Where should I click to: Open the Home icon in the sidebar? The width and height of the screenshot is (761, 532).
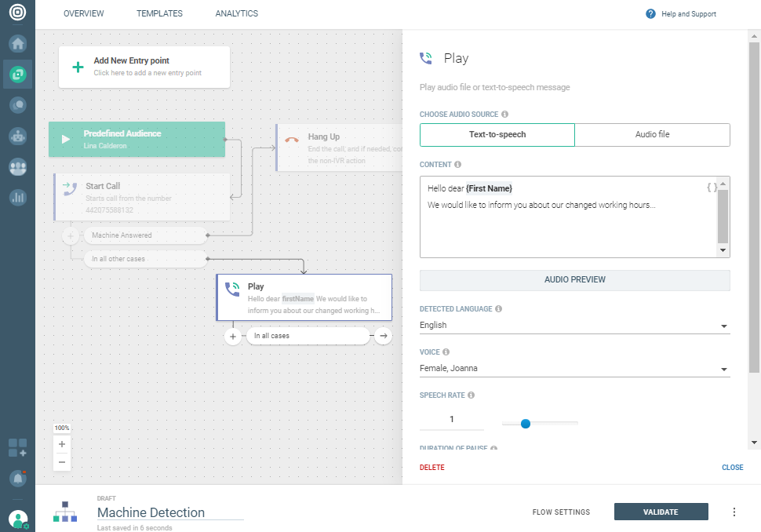(17, 44)
